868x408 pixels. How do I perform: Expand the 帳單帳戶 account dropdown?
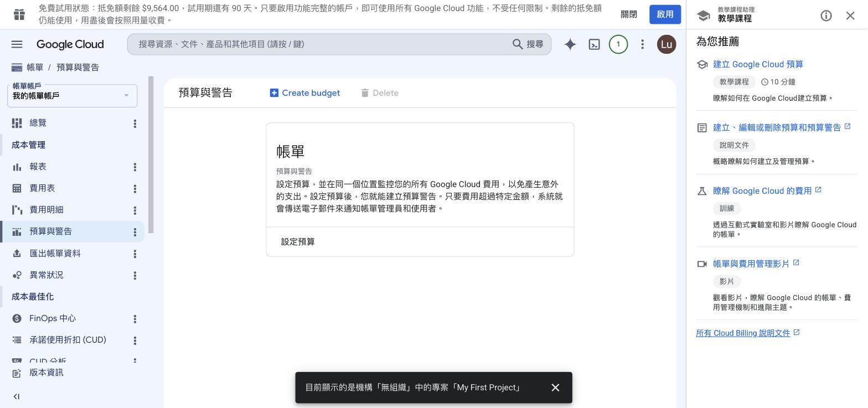[72, 95]
